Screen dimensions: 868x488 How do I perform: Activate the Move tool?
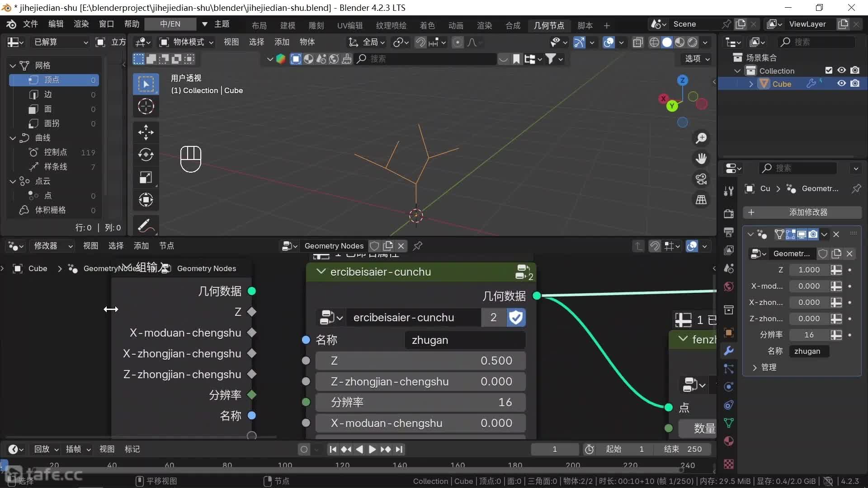(x=146, y=132)
